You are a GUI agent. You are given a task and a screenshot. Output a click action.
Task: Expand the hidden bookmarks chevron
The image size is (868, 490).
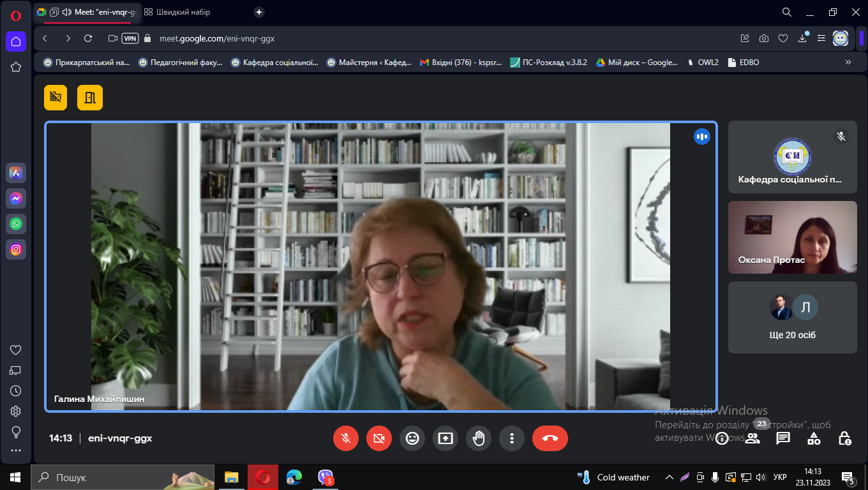(x=848, y=63)
